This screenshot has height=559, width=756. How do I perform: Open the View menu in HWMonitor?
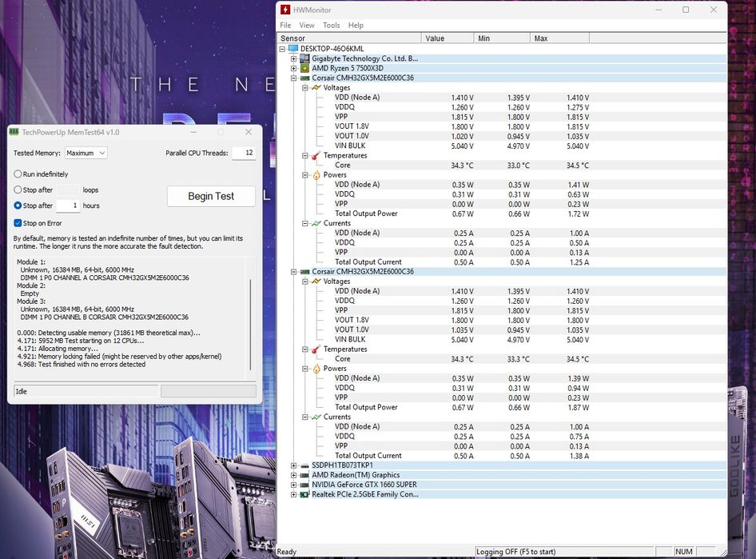[307, 25]
